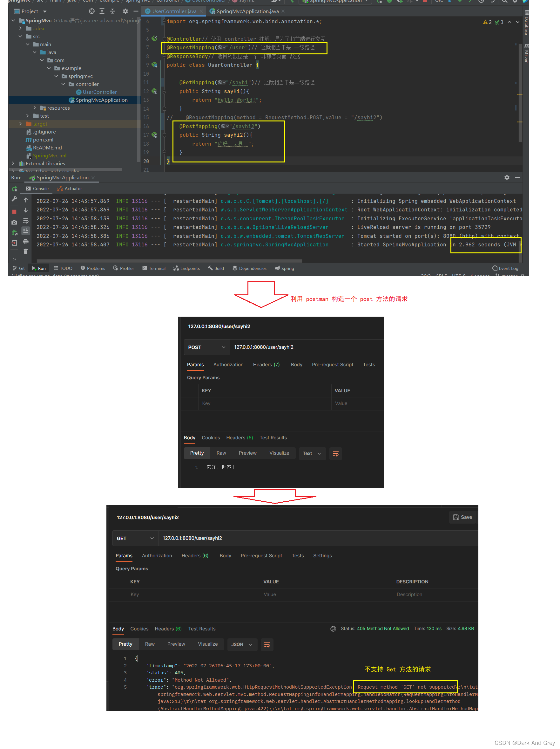Select Authorization tab in POST request
The height and width of the screenshot is (749, 560).
228,364
